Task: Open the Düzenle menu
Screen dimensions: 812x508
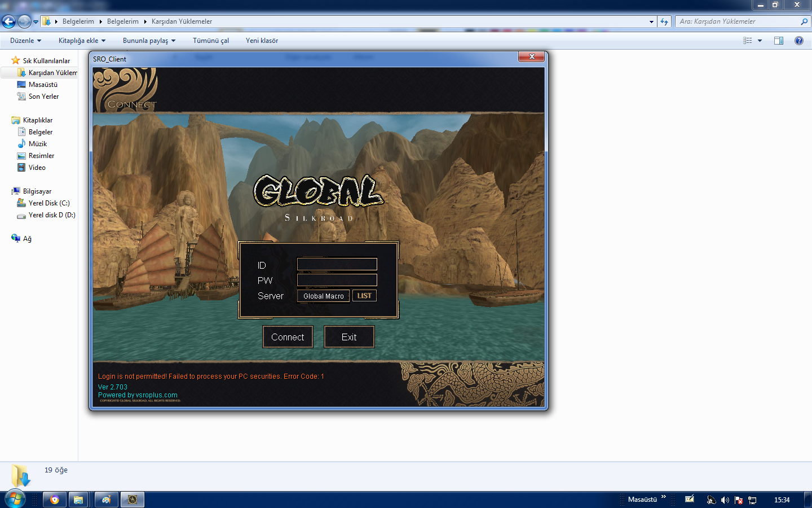Action: pos(25,41)
